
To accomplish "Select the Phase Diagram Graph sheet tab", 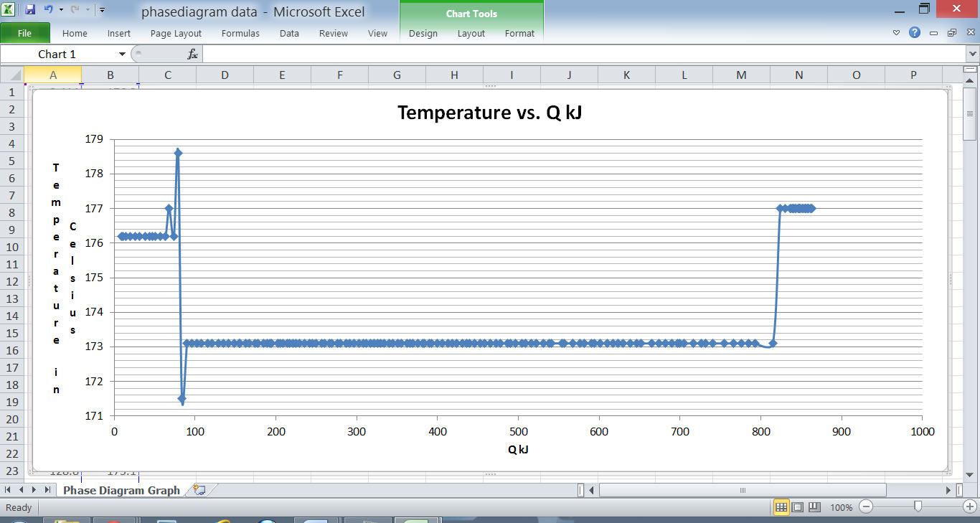I will pyautogui.click(x=121, y=490).
